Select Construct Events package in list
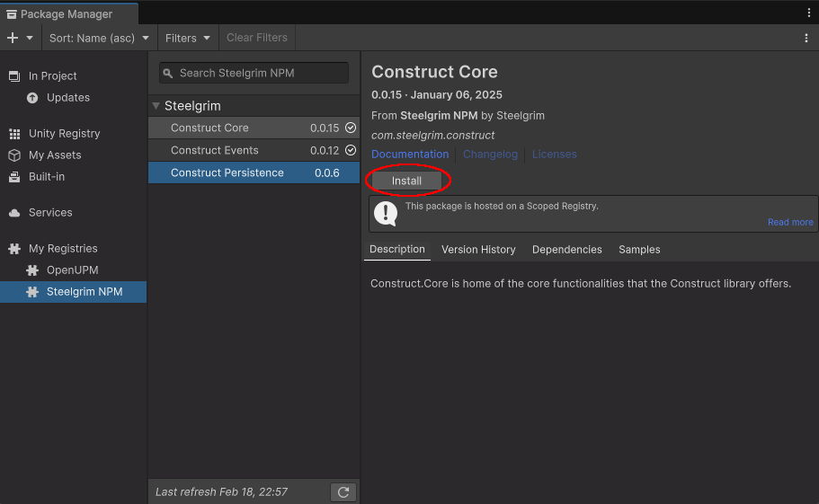 [215, 150]
